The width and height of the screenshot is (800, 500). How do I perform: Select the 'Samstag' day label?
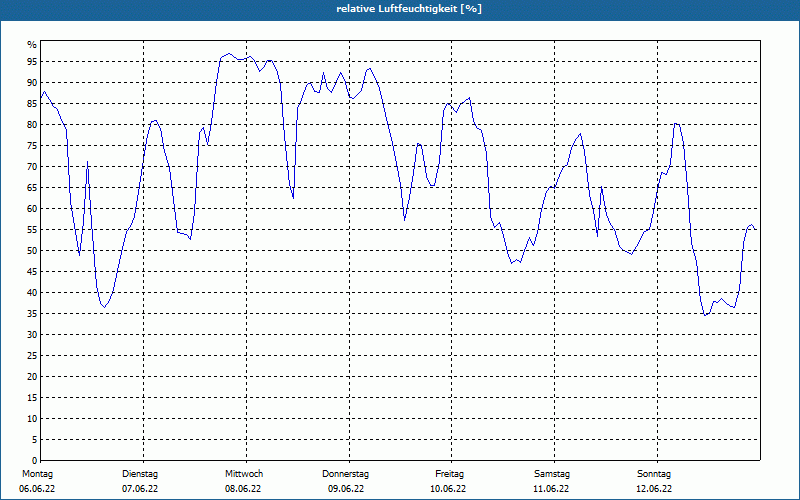tap(552, 474)
